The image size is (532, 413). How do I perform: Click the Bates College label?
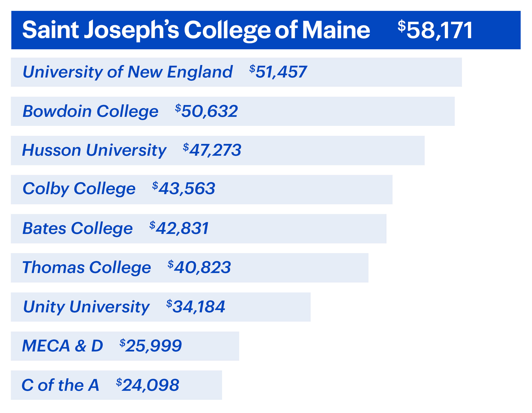tap(77, 229)
